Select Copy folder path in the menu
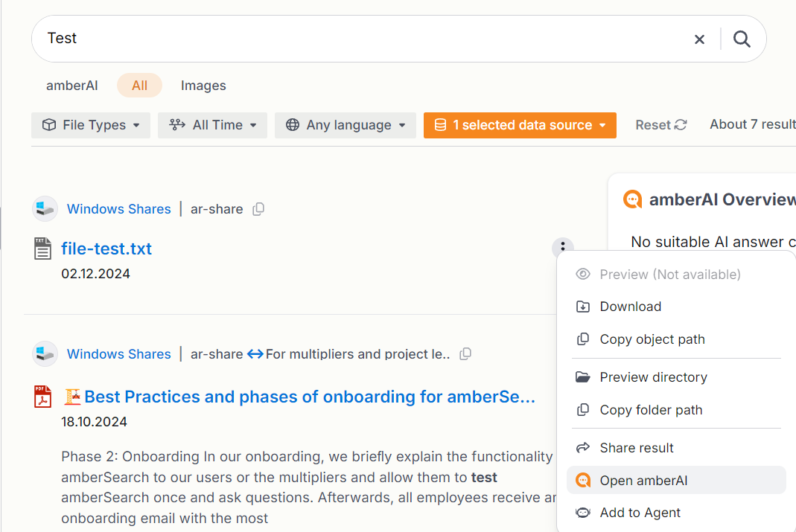This screenshot has height=532, width=796. point(675,410)
